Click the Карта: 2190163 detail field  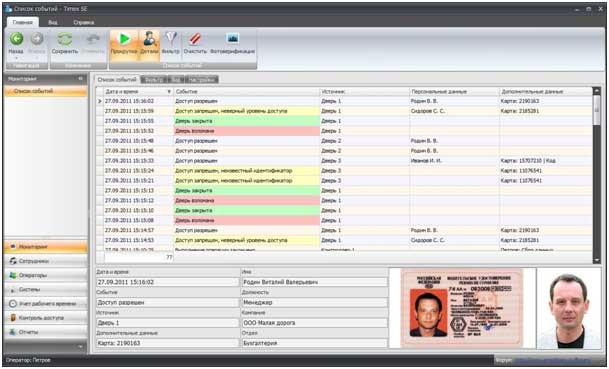167,343
